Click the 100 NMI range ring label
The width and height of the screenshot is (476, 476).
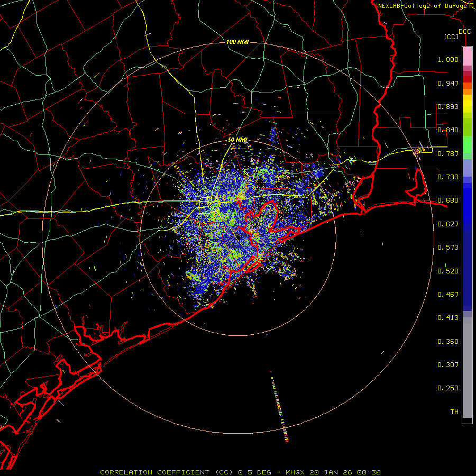(x=237, y=42)
